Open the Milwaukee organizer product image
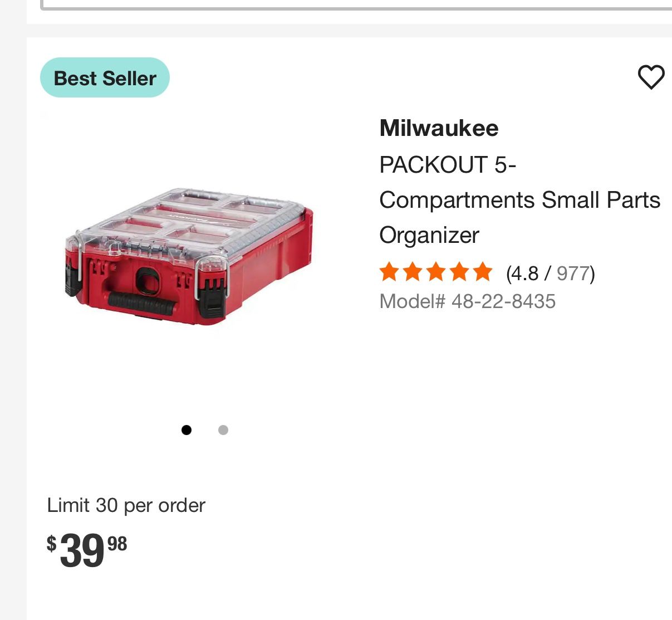This screenshot has height=620, width=672. coord(189,257)
